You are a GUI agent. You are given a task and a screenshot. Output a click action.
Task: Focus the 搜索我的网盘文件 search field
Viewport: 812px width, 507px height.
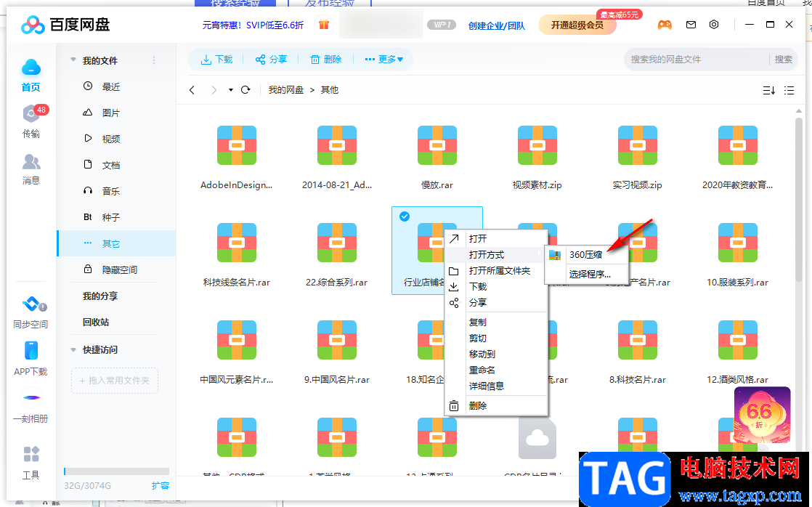pos(697,60)
